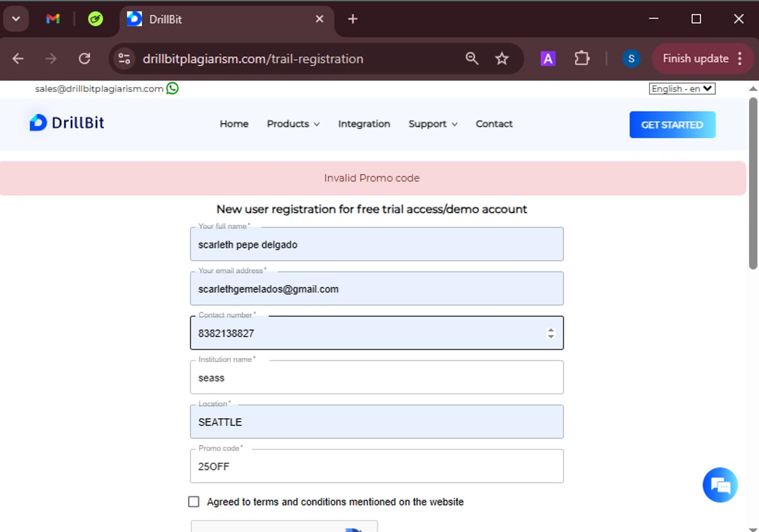Expand the Support menu
The image size is (759, 532).
pos(433,124)
